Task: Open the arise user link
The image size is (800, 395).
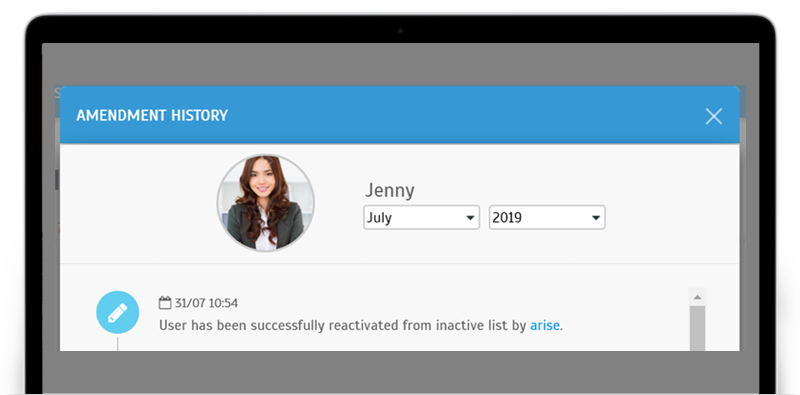Action: coord(545,325)
